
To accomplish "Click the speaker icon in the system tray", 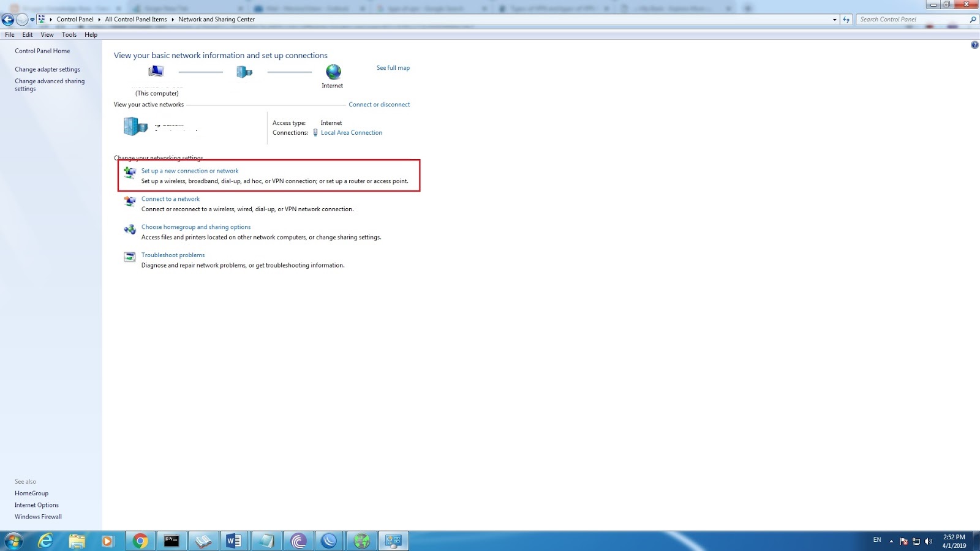I will 928,541.
